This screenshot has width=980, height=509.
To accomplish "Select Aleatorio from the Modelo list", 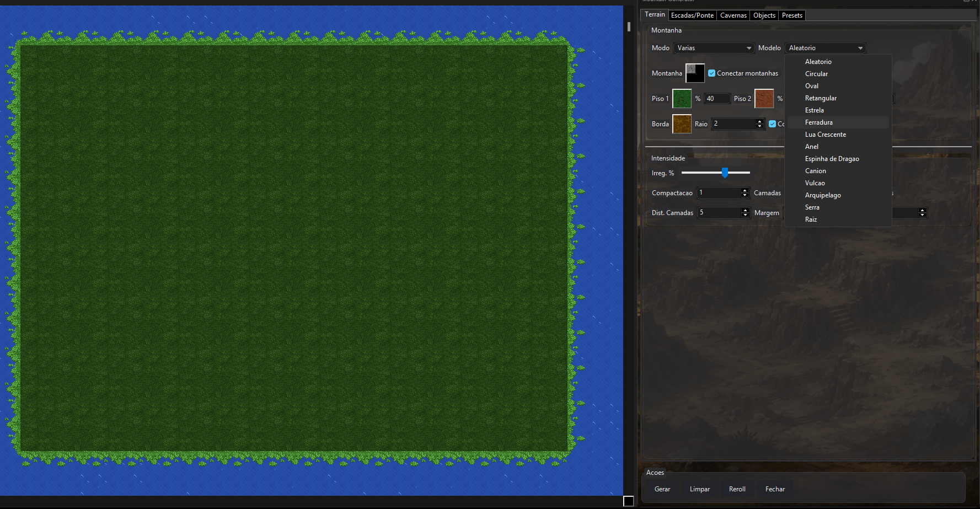I will (838, 62).
